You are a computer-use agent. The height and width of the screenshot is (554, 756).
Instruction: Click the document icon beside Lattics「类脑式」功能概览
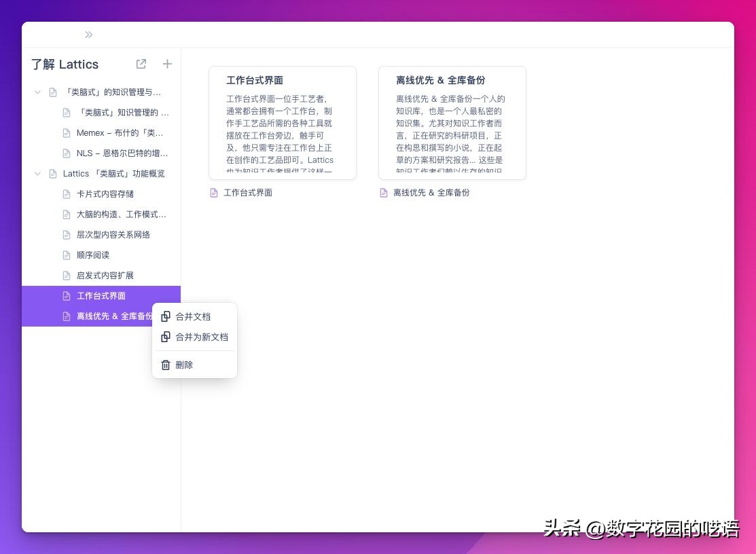click(53, 173)
